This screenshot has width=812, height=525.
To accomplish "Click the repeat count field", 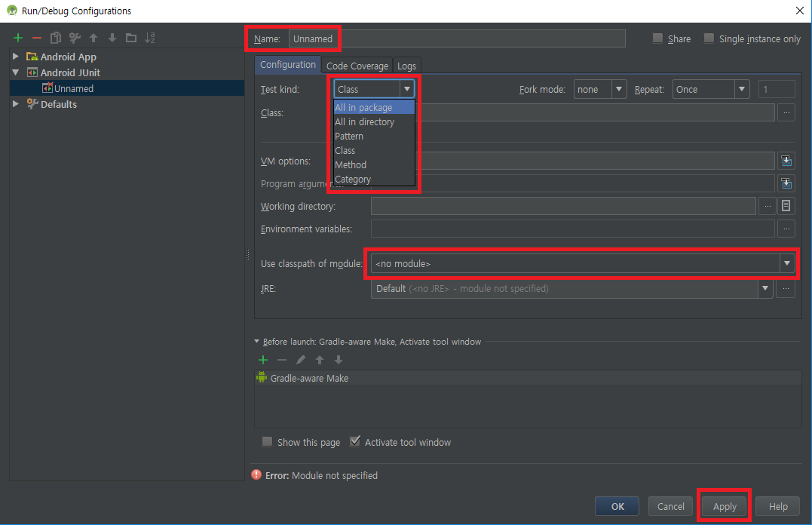I will coord(777,89).
